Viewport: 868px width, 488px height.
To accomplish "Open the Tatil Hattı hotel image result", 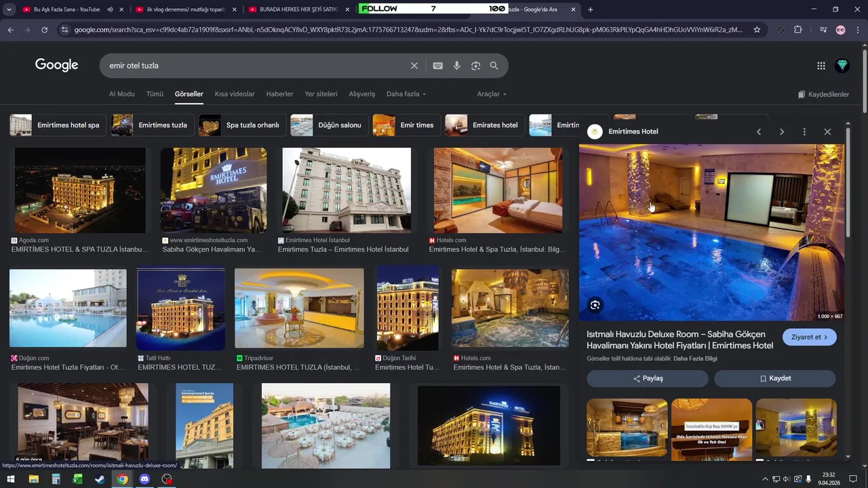I will coord(180,309).
